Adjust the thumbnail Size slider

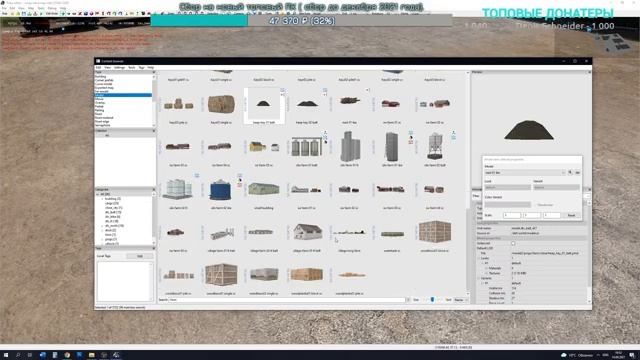(432, 300)
